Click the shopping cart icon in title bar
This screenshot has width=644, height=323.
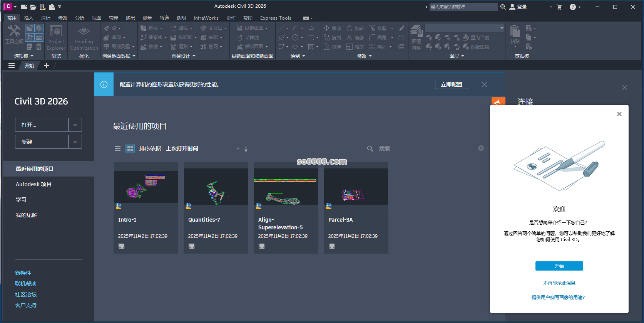click(x=559, y=7)
